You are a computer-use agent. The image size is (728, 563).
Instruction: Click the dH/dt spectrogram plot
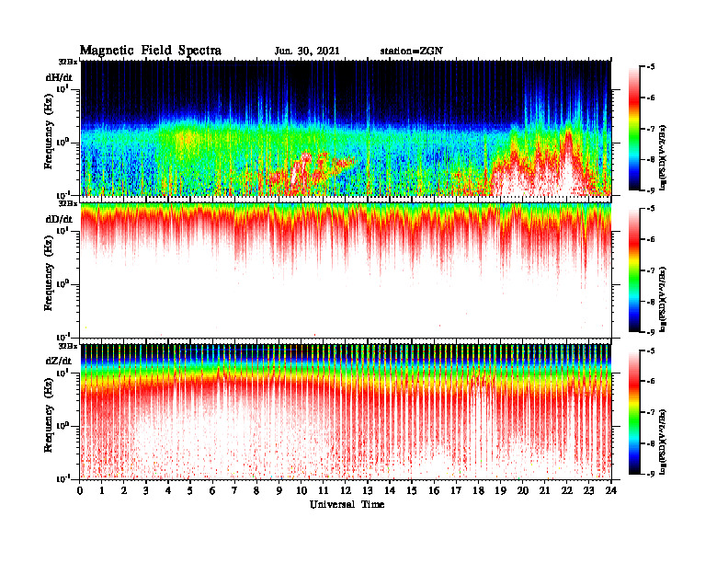346,128
